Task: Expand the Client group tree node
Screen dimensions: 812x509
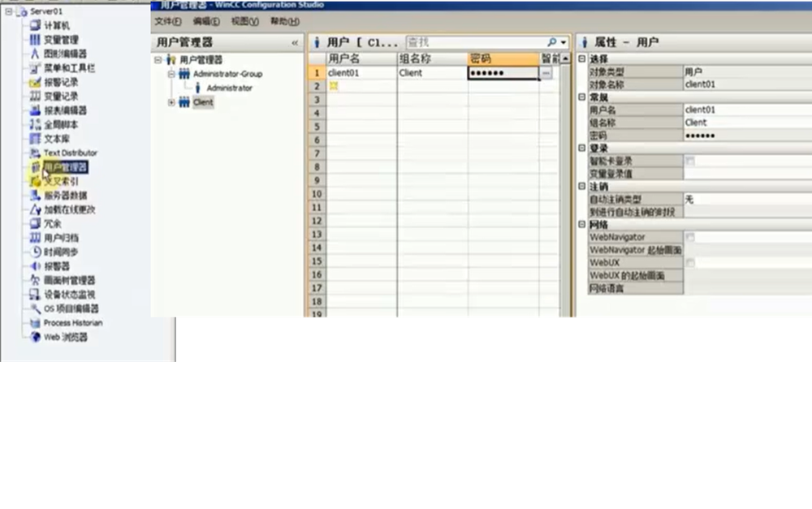Action: tap(171, 102)
